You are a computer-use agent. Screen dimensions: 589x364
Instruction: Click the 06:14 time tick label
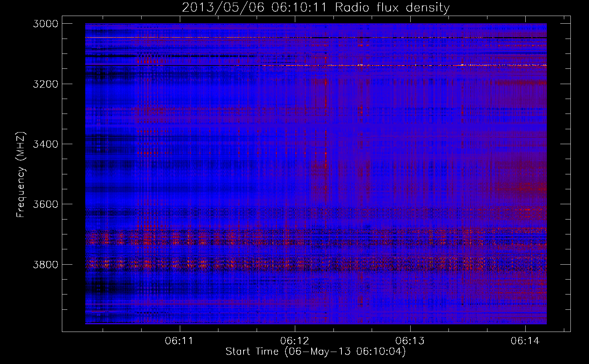525,341
